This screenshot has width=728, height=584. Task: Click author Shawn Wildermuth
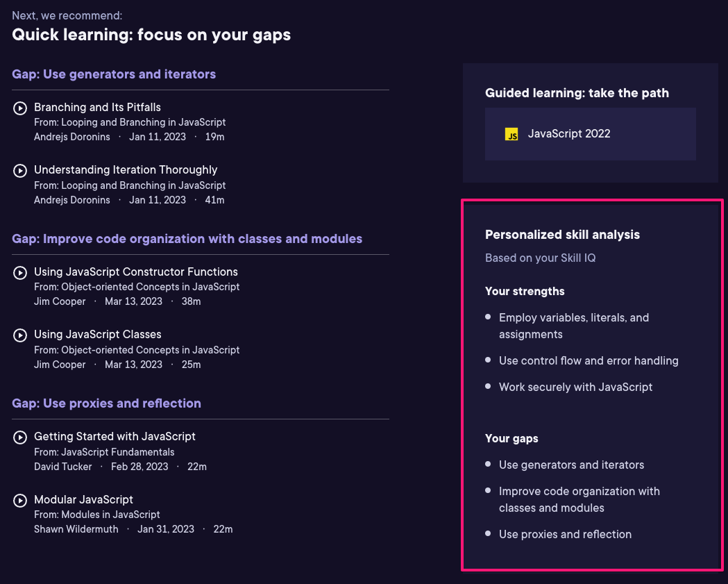tap(76, 529)
